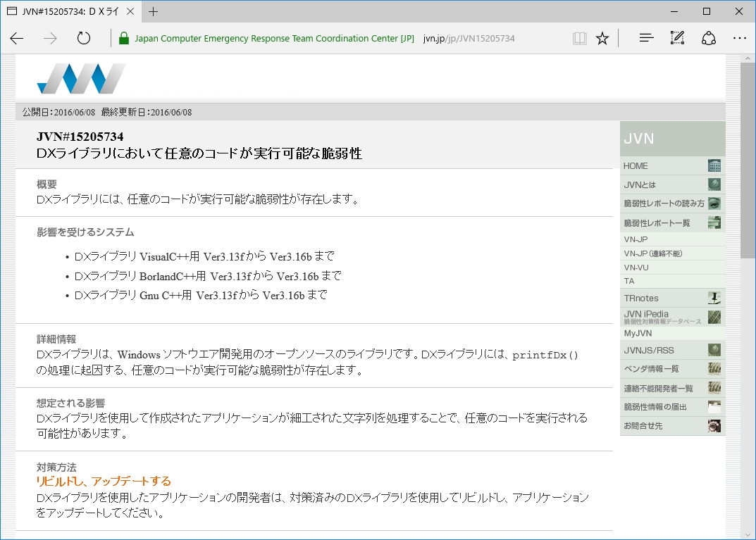This screenshot has height=540, width=756.
Task: Click the eye icon beside 脆弱性レポートの読み方
Action: point(714,203)
